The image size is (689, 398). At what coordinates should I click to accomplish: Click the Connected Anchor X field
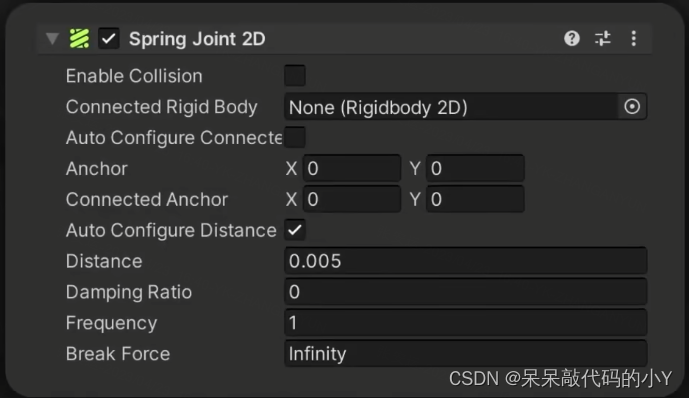(352, 199)
